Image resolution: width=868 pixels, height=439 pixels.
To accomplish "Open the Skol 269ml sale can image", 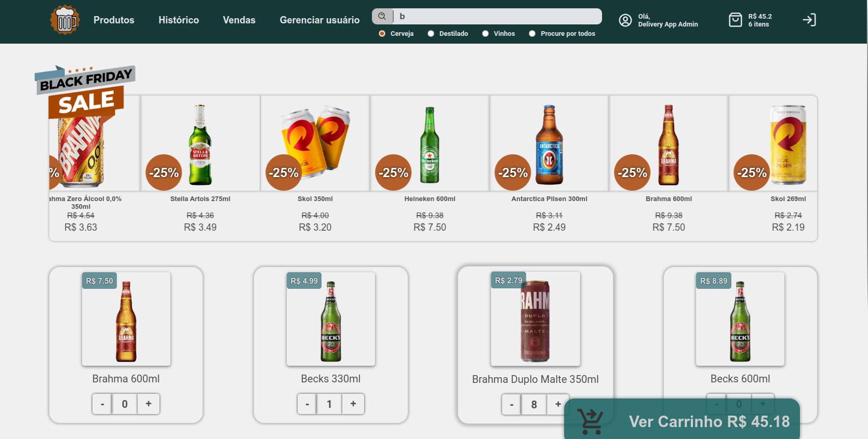I will click(788, 144).
